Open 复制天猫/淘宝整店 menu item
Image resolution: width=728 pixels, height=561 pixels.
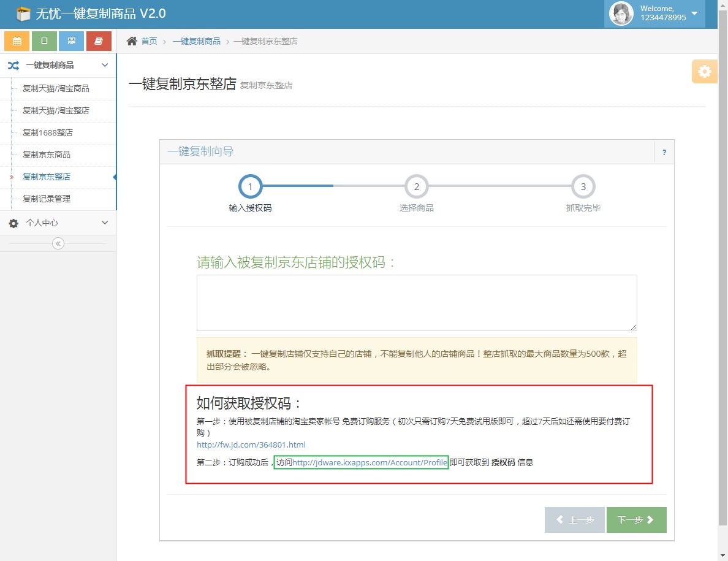click(58, 110)
